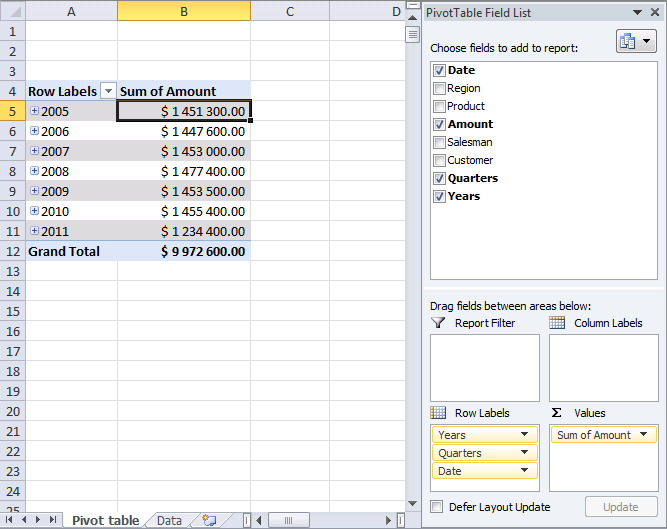
Task: Expand the 2005 year group
Action: coord(35,111)
